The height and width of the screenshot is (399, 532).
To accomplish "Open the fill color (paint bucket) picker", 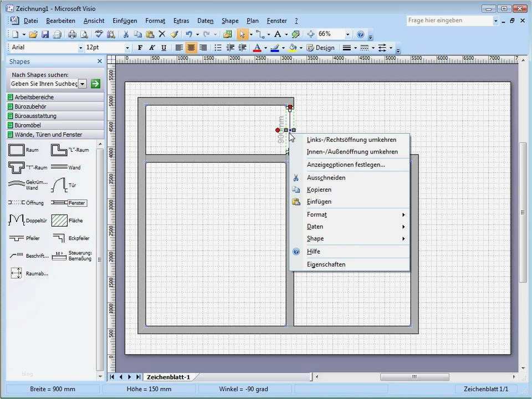I will [x=293, y=48].
